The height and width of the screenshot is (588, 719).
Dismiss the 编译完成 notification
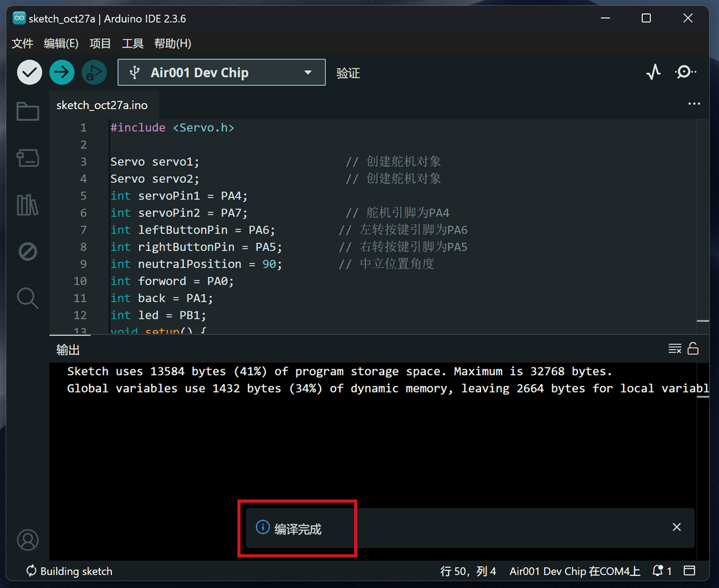point(676,527)
